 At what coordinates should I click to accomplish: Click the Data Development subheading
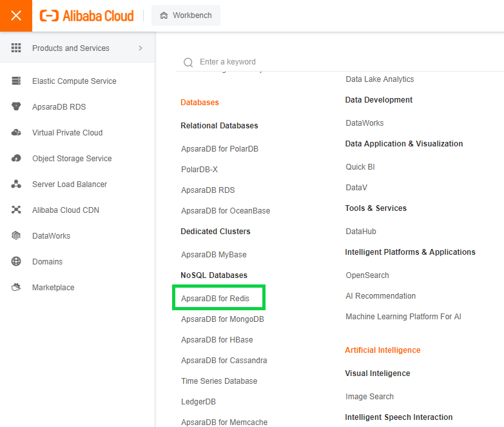[378, 100]
